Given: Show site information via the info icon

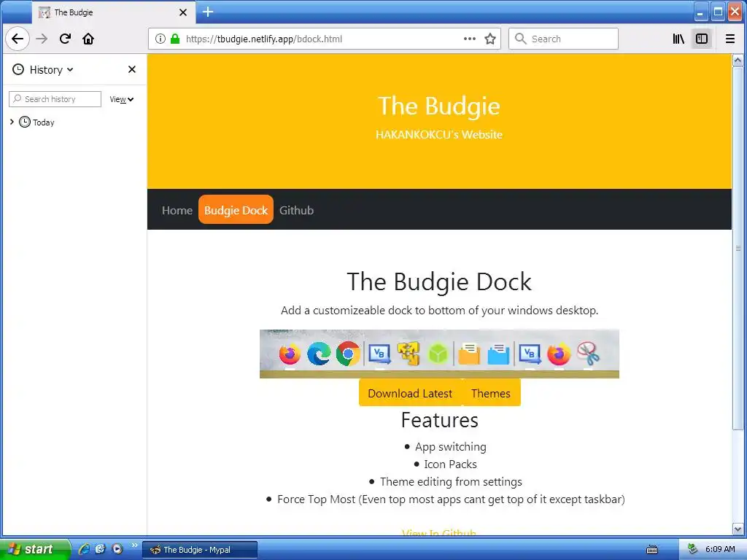Looking at the screenshot, I should pyautogui.click(x=160, y=39).
